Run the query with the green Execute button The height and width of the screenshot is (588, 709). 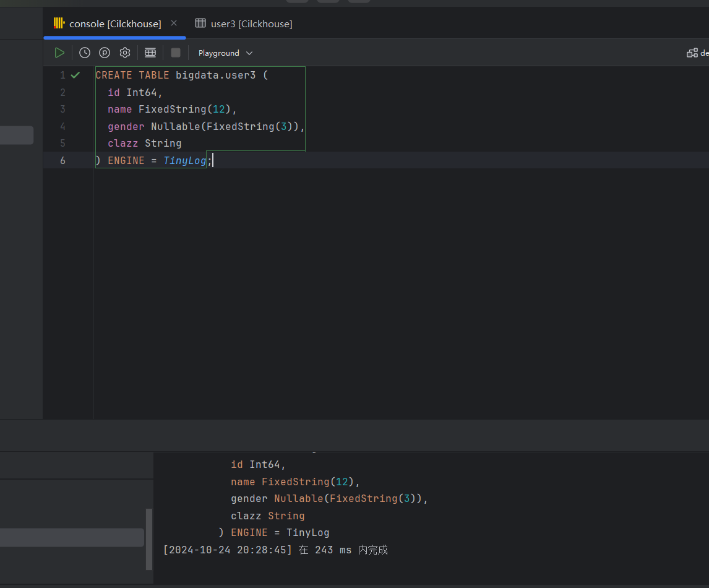coord(59,53)
